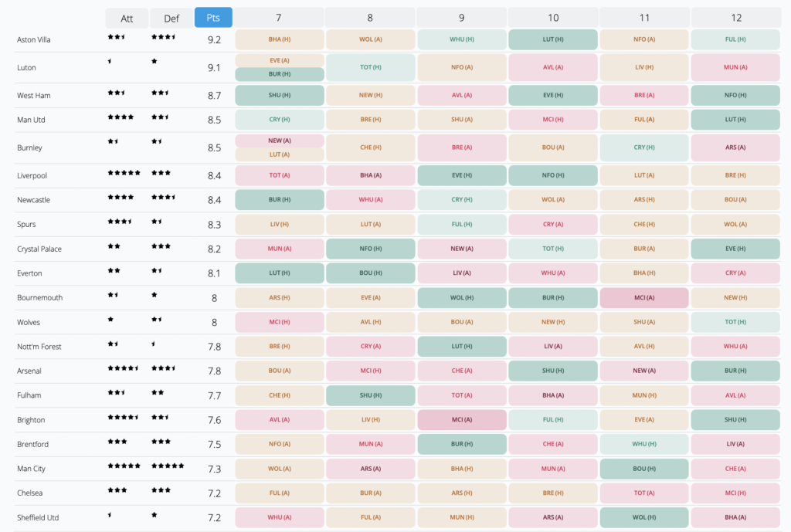Viewport: 791px width, 532px height.
Task: Click Aston Villa's BHA (H) fixture cell
Action: 280,39
